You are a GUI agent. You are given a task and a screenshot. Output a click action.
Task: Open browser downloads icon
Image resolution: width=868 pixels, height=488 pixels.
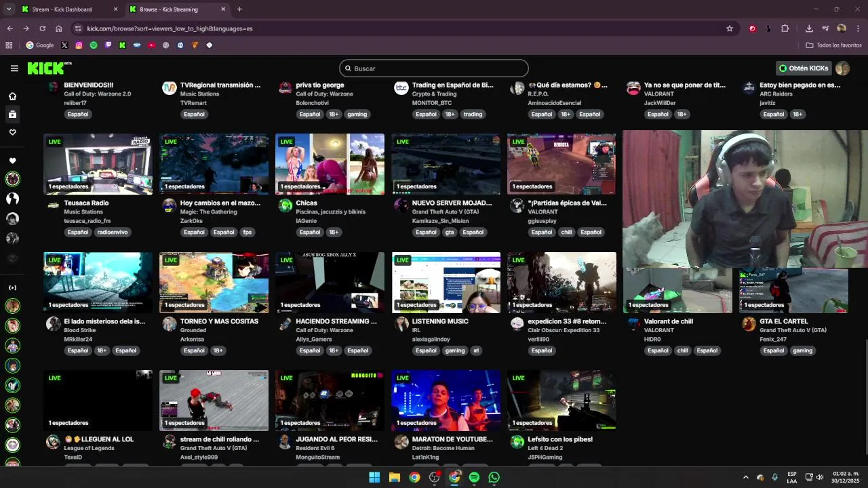809,28
